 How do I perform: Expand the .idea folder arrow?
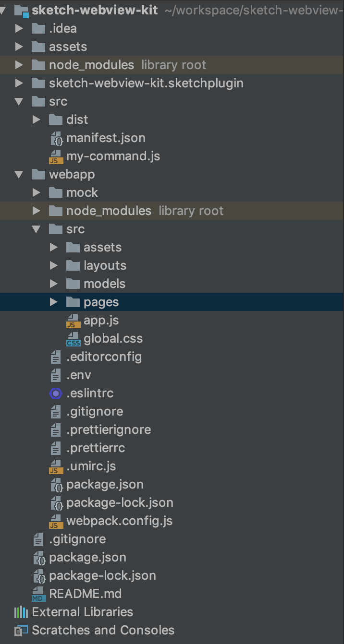(x=19, y=28)
